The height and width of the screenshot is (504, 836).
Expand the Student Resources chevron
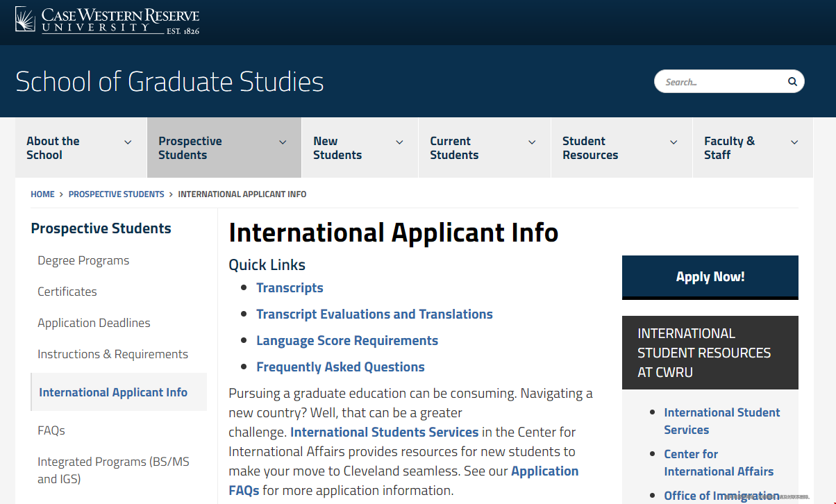pyautogui.click(x=674, y=142)
